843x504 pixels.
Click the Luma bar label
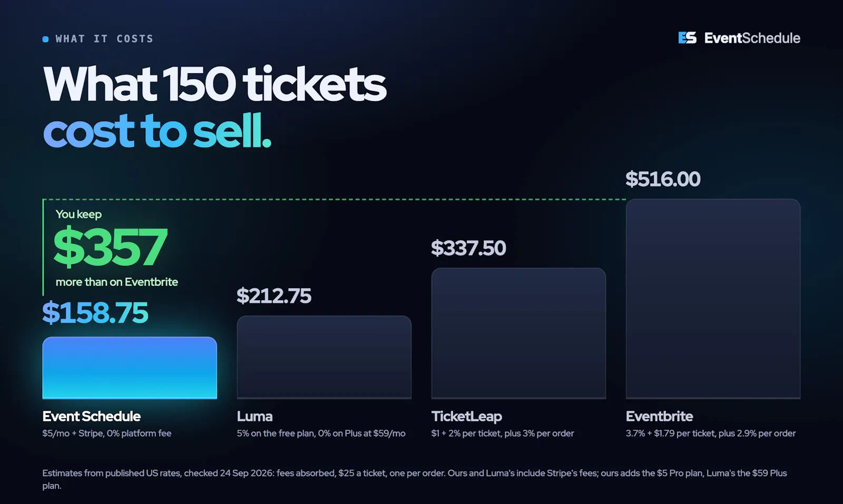(x=254, y=416)
